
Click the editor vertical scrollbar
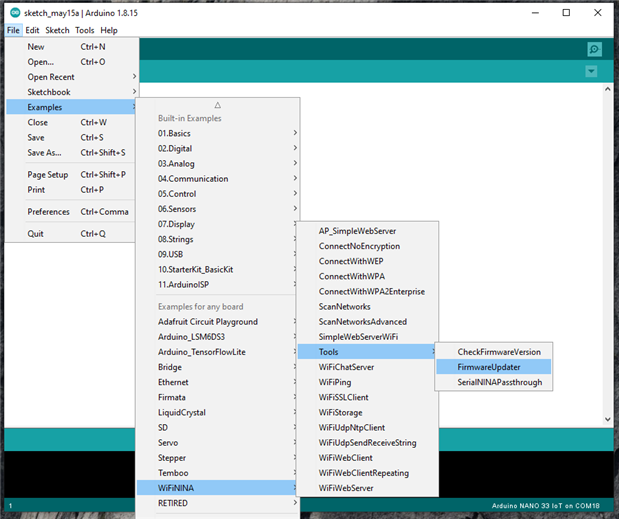pos(608,250)
